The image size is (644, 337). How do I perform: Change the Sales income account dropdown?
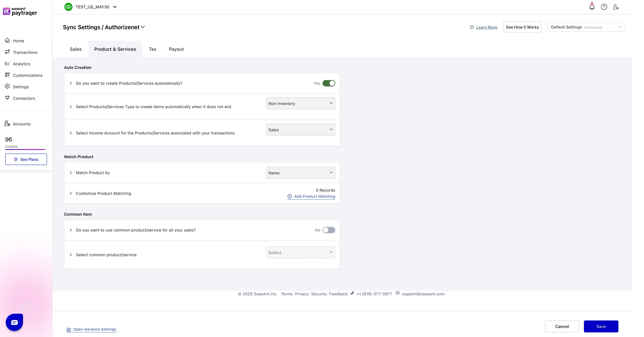(300, 130)
